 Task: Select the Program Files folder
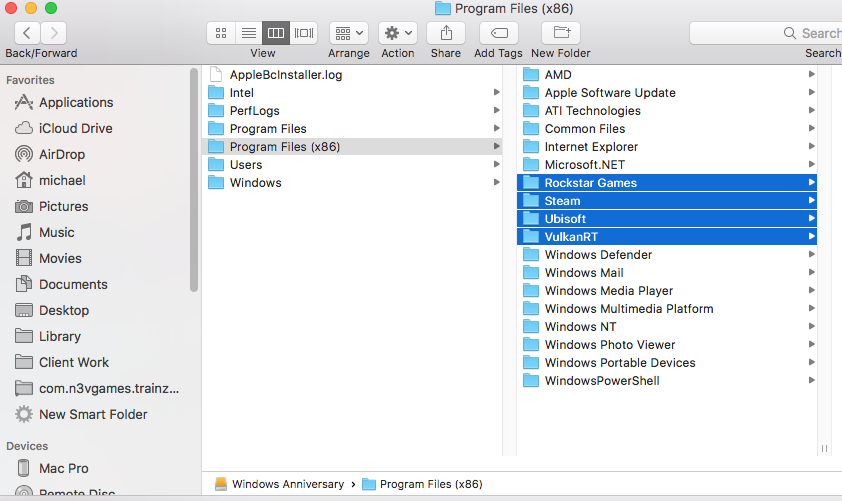pyautogui.click(x=352, y=129)
